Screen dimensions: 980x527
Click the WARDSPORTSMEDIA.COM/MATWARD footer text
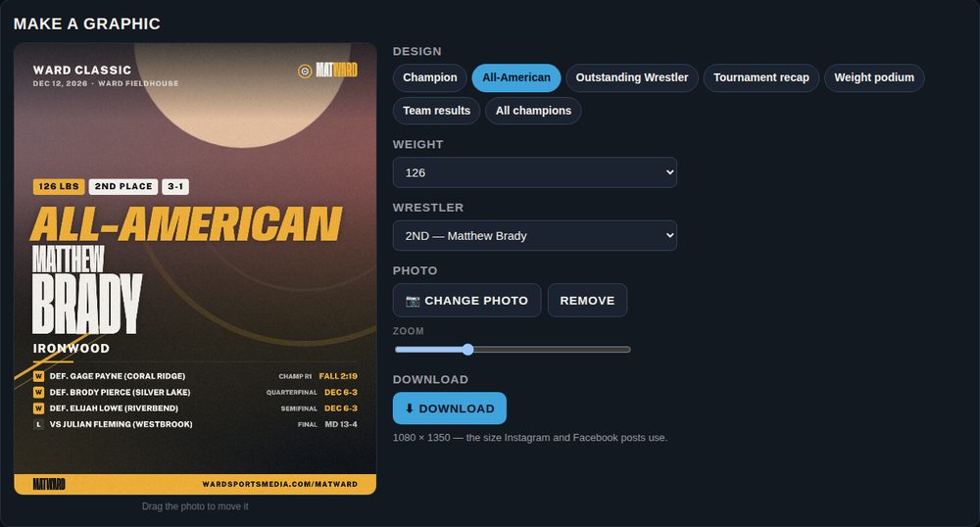click(280, 484)
